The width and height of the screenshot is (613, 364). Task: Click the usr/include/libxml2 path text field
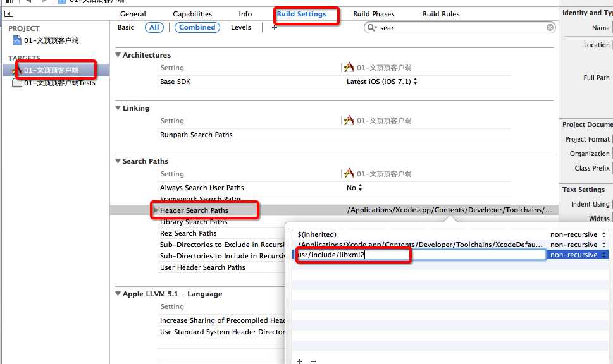click(x=421, y=255)
